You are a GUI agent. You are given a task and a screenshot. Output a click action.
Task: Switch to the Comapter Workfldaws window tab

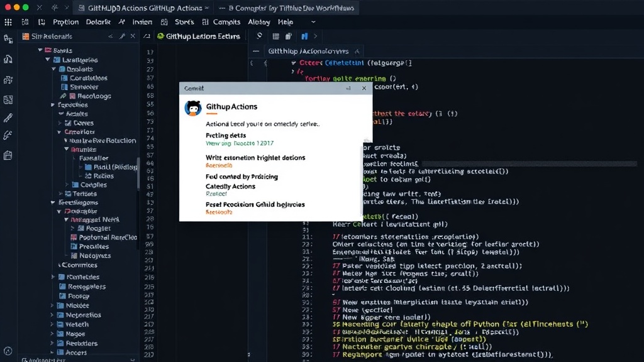(x=286, y=8)
